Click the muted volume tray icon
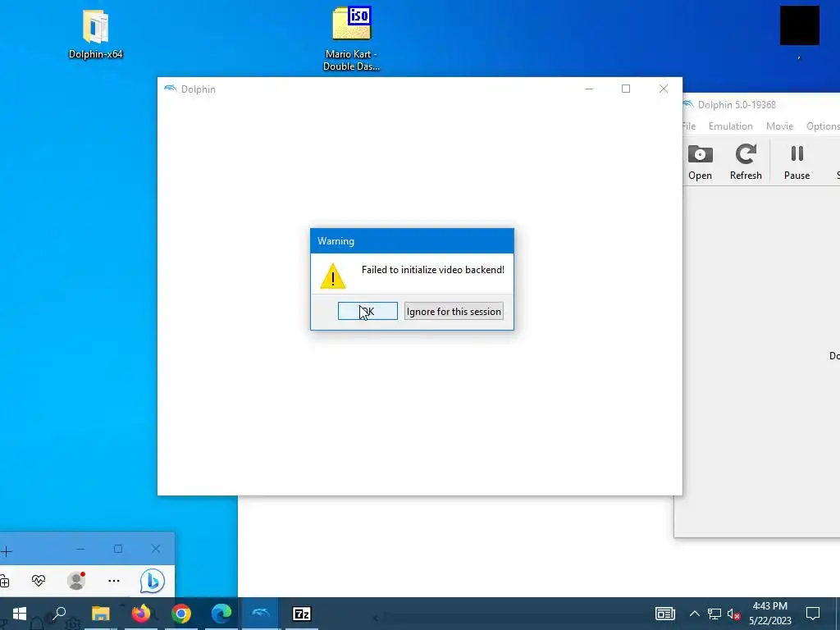This screenshot has width=840, height=630. click(x=733, y=614)
